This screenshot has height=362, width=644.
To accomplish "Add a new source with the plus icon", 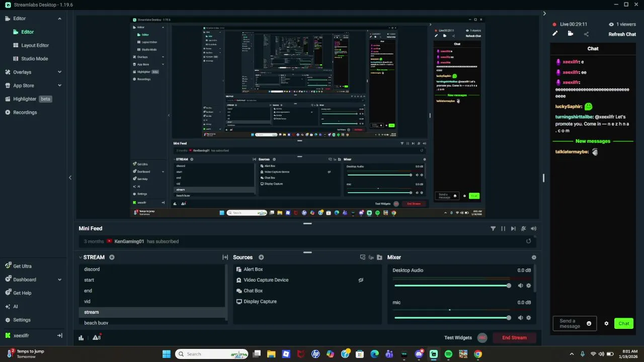I will click(261, 257).
